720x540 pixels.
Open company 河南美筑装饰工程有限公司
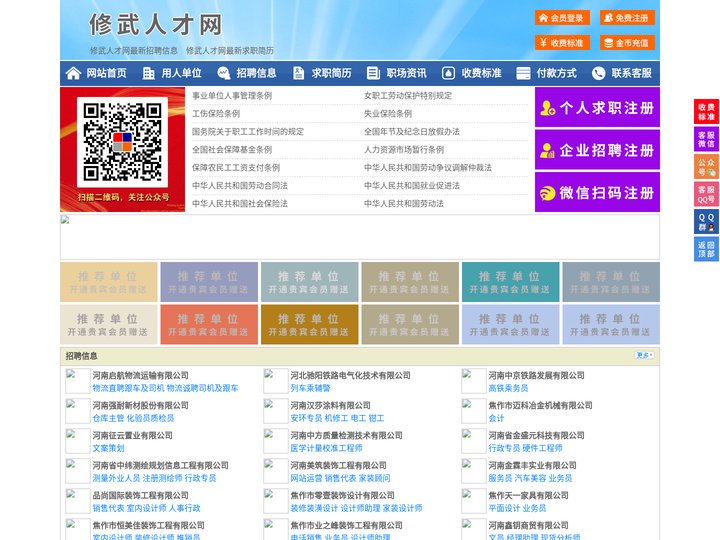tap(338, 466)
